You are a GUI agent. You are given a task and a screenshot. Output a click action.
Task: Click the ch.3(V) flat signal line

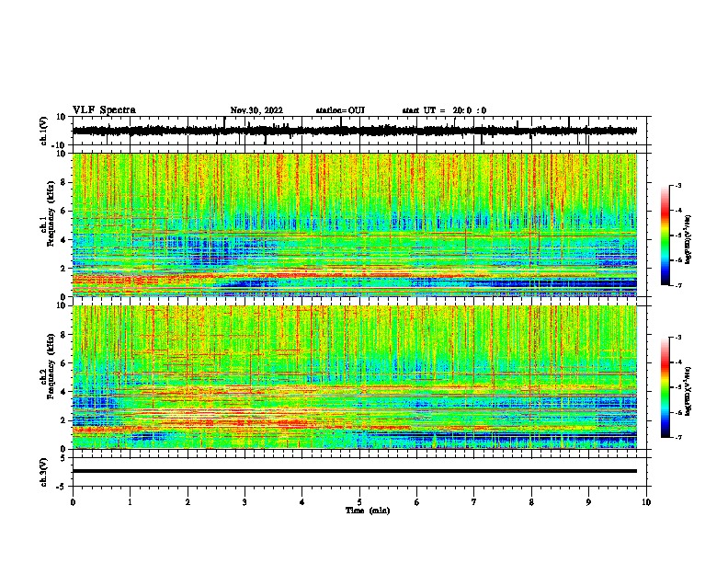(355, 471)
